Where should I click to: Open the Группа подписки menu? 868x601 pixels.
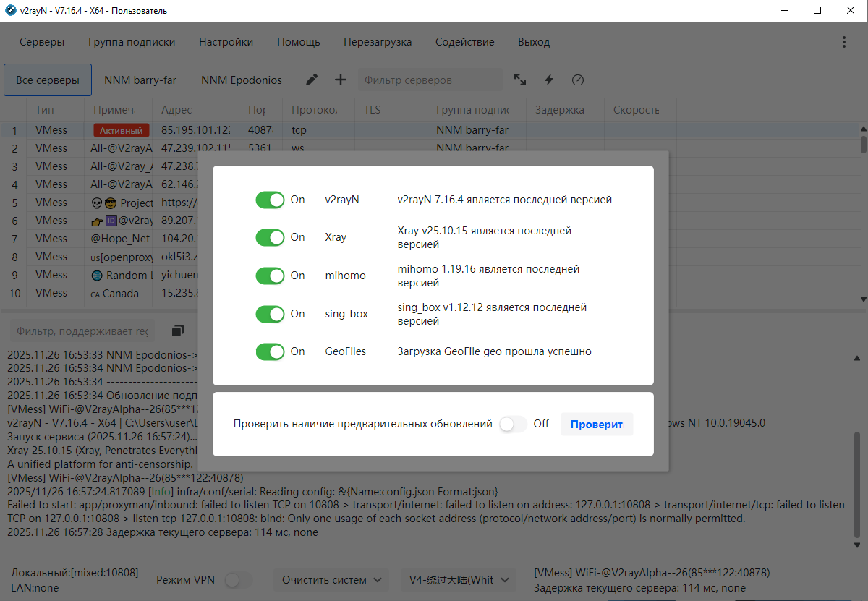132,42
